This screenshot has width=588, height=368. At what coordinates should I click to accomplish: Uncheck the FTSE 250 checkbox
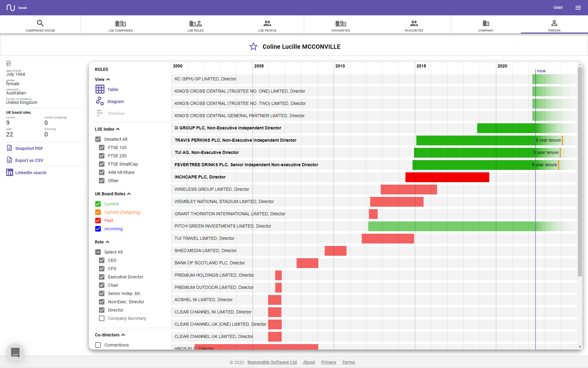[102, 156]
